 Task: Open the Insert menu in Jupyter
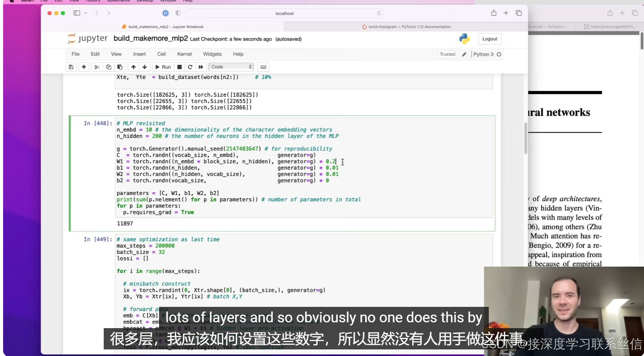tap(139, 54)
